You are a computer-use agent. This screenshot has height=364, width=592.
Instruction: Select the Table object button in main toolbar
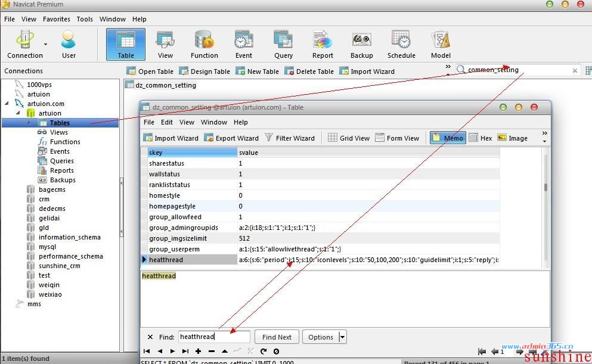click(126, 45)
